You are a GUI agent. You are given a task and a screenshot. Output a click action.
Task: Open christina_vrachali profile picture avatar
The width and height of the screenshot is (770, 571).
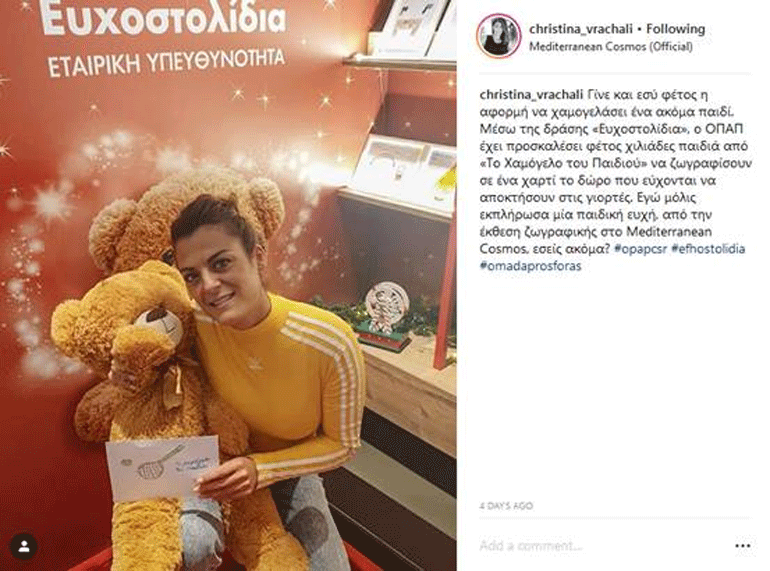pyautogui.click(x=498, y=36)
